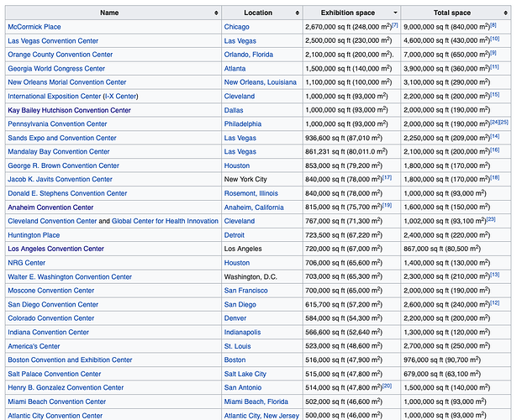This screenshot has height=420, width=522.
Task: Open Huntington Place article
Action: (x=34, y=235)
